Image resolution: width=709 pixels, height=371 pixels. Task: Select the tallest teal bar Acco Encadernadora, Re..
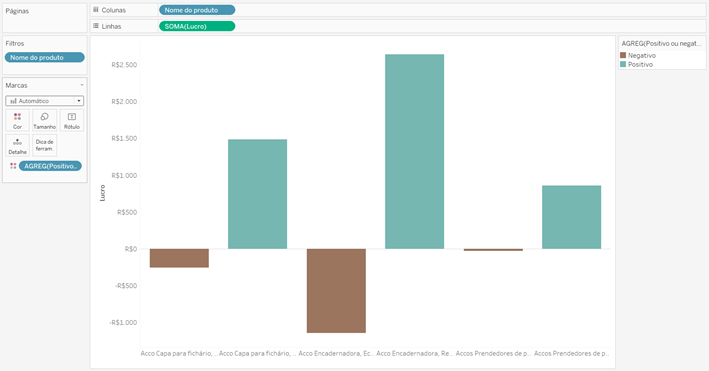click(414, 152)
